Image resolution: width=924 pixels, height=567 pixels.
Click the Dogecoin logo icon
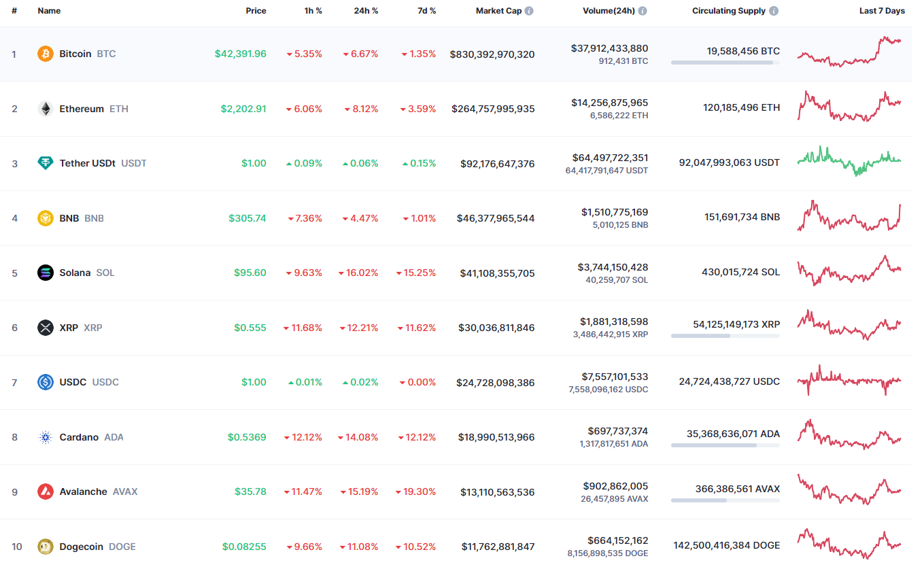pyautogui.click(x=46, y=547)
